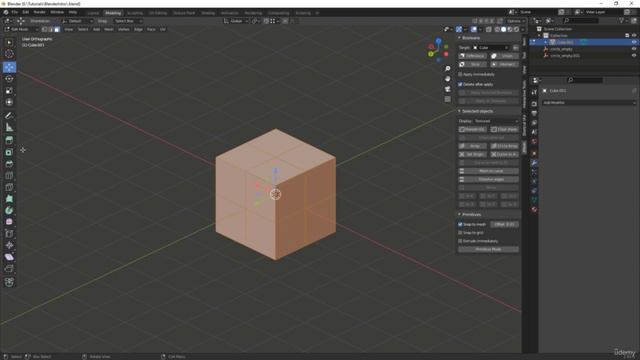640x360 pixels.
Task: Open the Select Box drag dropdown
Action: 128,21
